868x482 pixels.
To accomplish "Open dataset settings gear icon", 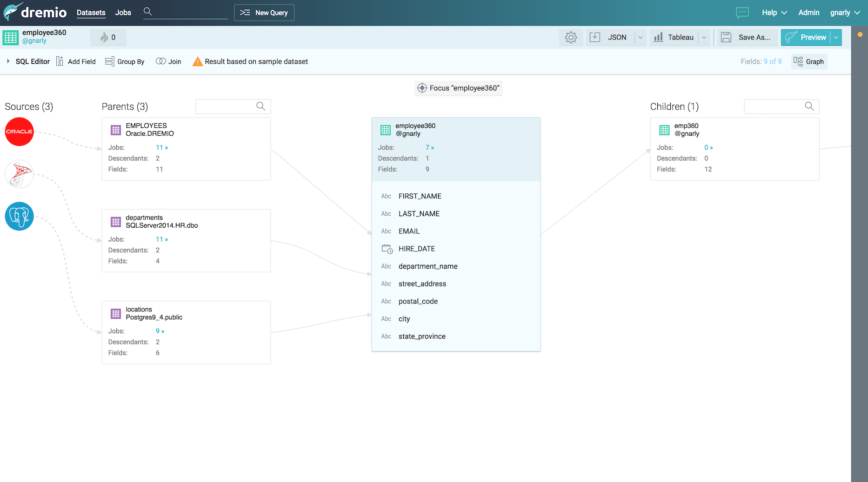I will click(x=571, y=37).
